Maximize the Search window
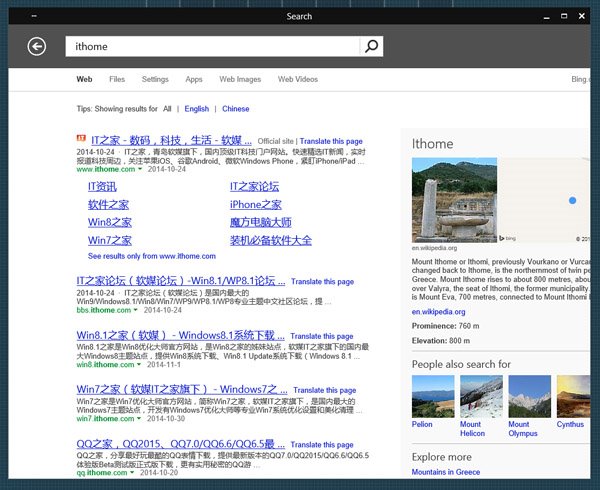The height and width of the screenshot is (490, 600). [x=564, y=16]
